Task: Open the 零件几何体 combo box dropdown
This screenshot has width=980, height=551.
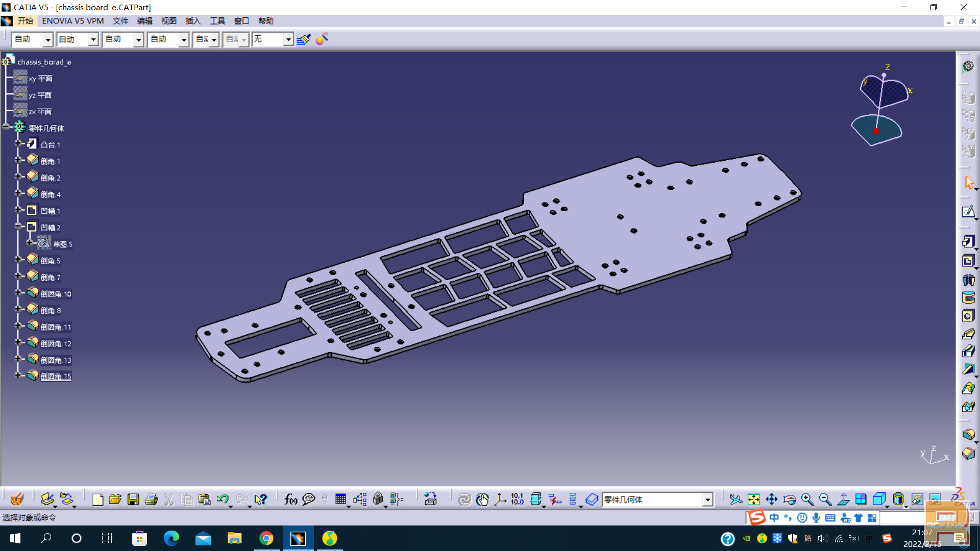Action: [x=707, y=500]
